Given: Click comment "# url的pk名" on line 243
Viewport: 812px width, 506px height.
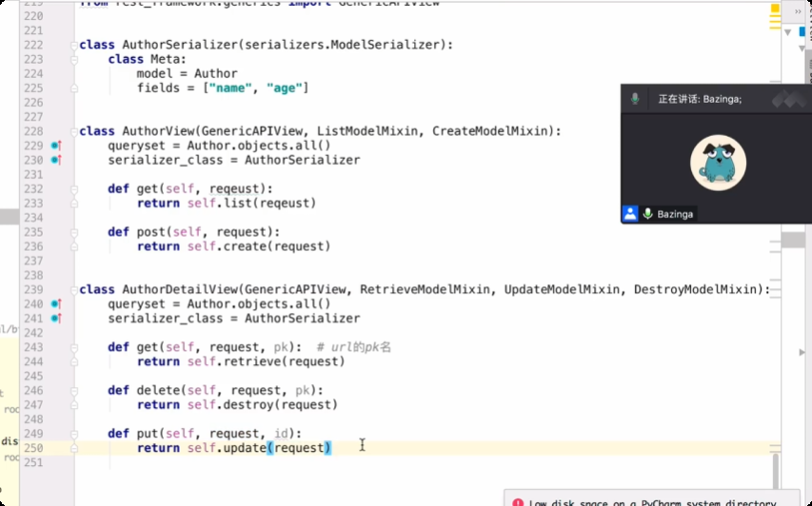Looking at the screenshot, I should 354,347.
